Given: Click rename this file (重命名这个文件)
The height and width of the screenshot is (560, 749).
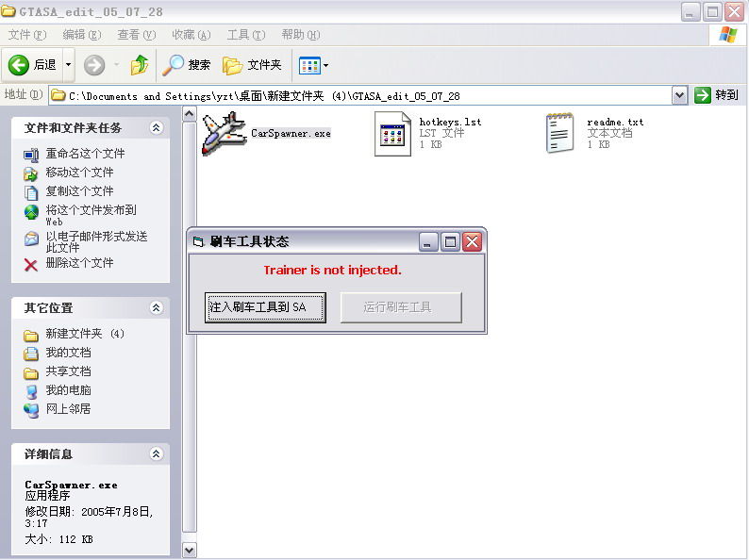Looking at the screenshot, I should click(x=85, y=154).
